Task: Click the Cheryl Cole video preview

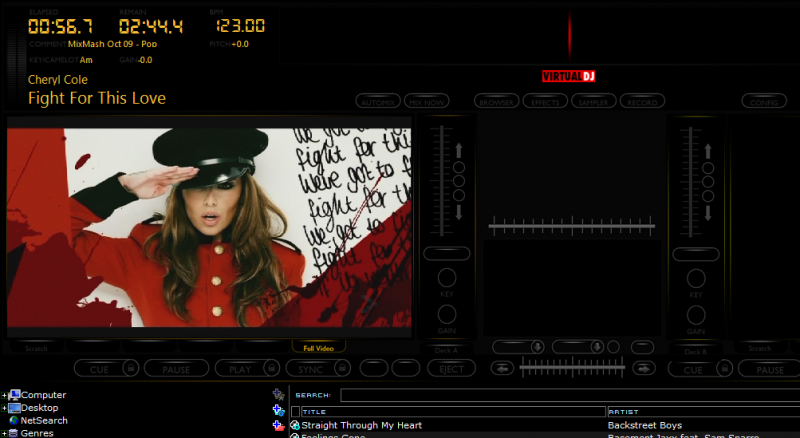Action: point(209,227)
